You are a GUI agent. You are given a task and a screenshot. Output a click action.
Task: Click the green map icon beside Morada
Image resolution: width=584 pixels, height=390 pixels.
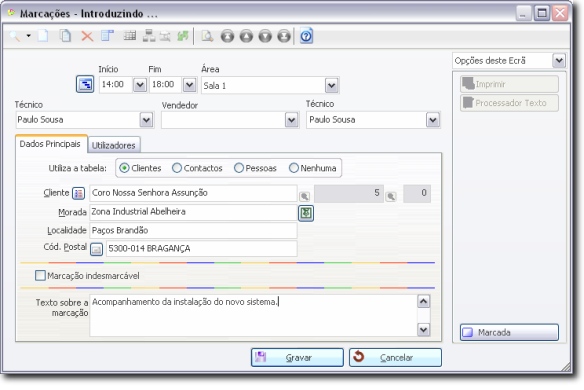(306, 213)
